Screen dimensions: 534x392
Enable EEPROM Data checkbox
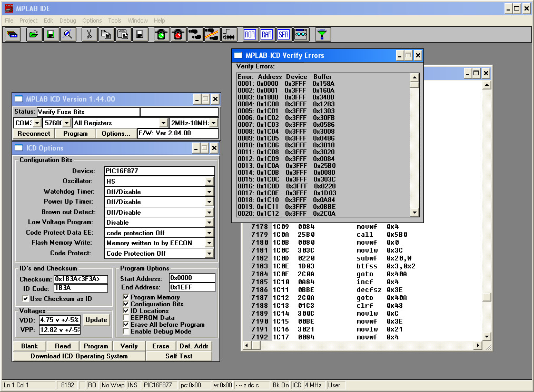tap(126, 317)
